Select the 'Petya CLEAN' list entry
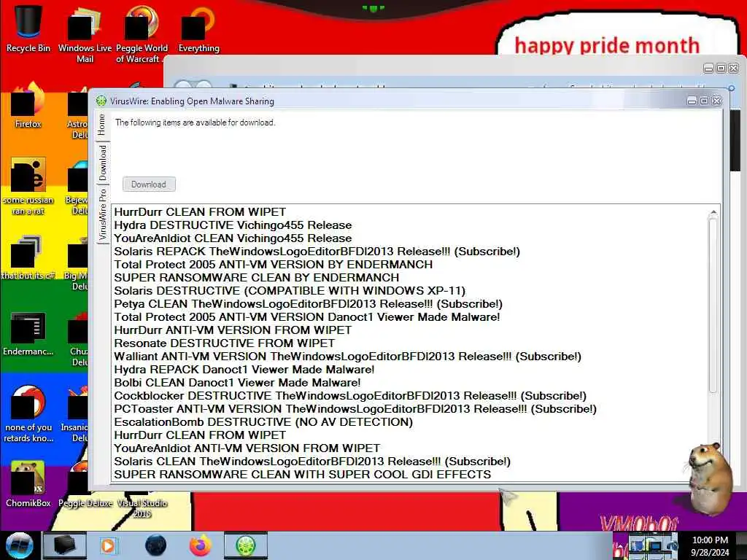 pyautogui.click(x=309, y=304)
